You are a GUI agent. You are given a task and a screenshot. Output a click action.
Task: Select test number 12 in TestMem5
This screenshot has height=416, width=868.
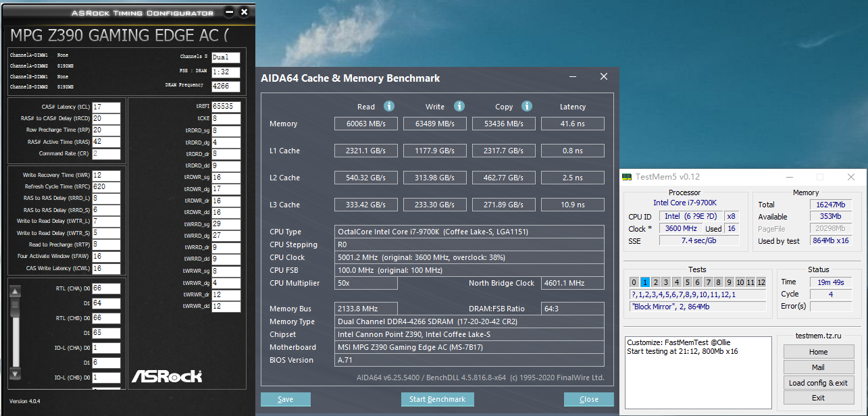pos(761,282)
